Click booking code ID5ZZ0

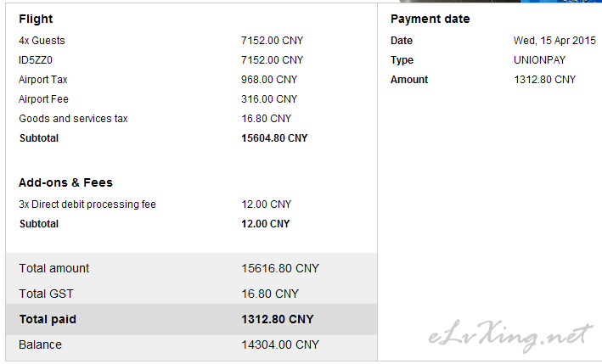pos(36,60)
